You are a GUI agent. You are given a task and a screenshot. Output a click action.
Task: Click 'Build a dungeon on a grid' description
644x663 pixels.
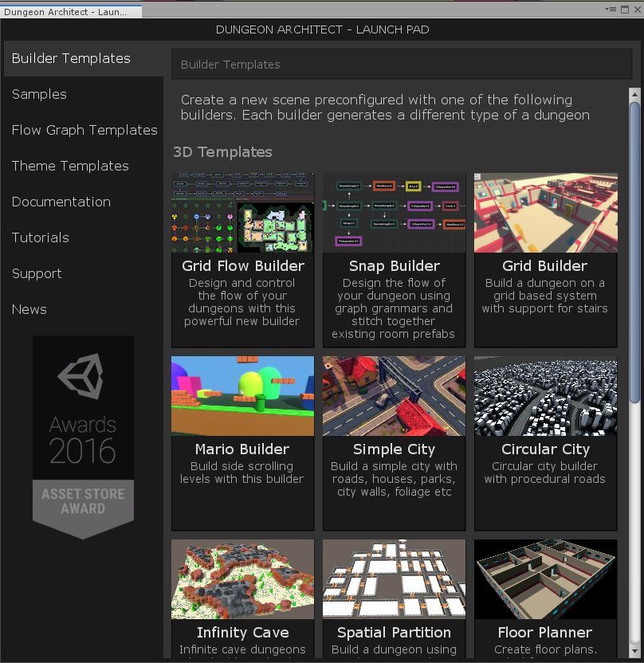pos(544,296)
